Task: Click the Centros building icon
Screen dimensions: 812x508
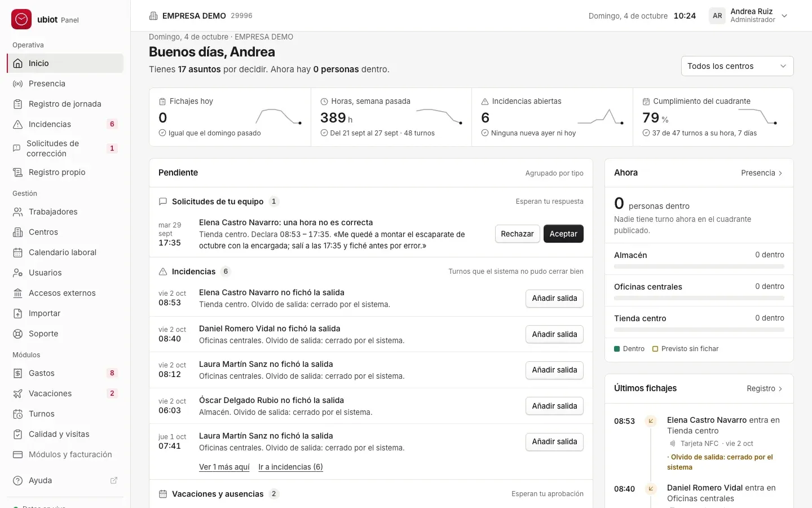Action: click(17, 232)
